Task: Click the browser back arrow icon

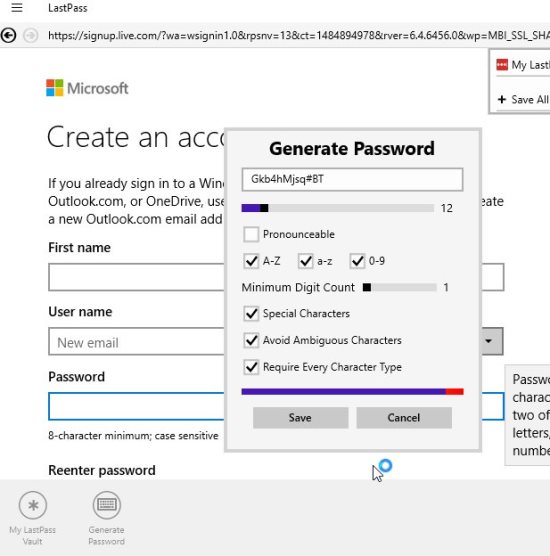Action: [9, 35]
